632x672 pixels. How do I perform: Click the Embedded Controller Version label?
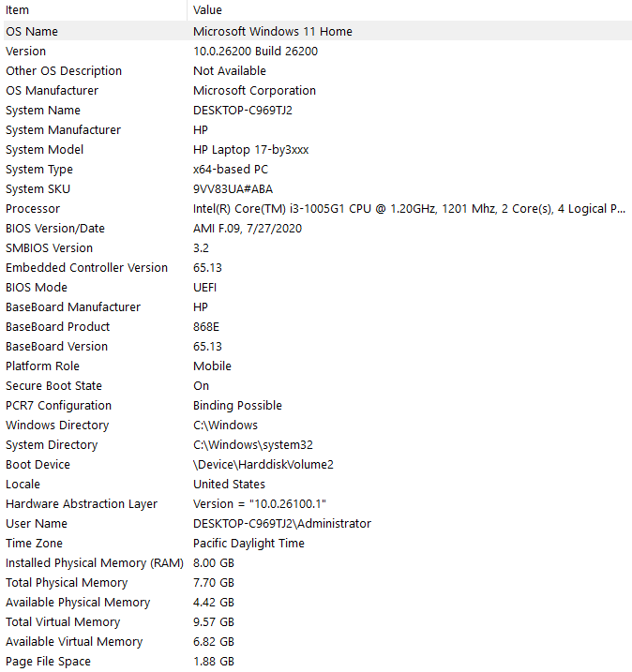86,268
